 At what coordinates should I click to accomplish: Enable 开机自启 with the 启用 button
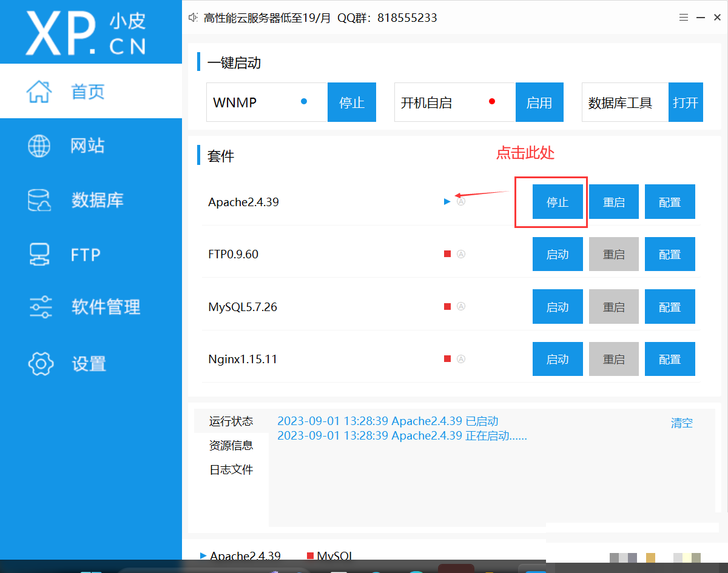[539, 102]
